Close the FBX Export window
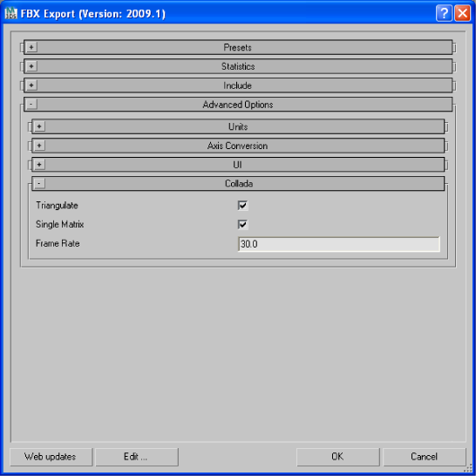Viewport: 476px width, 476px height. point(462,13)
